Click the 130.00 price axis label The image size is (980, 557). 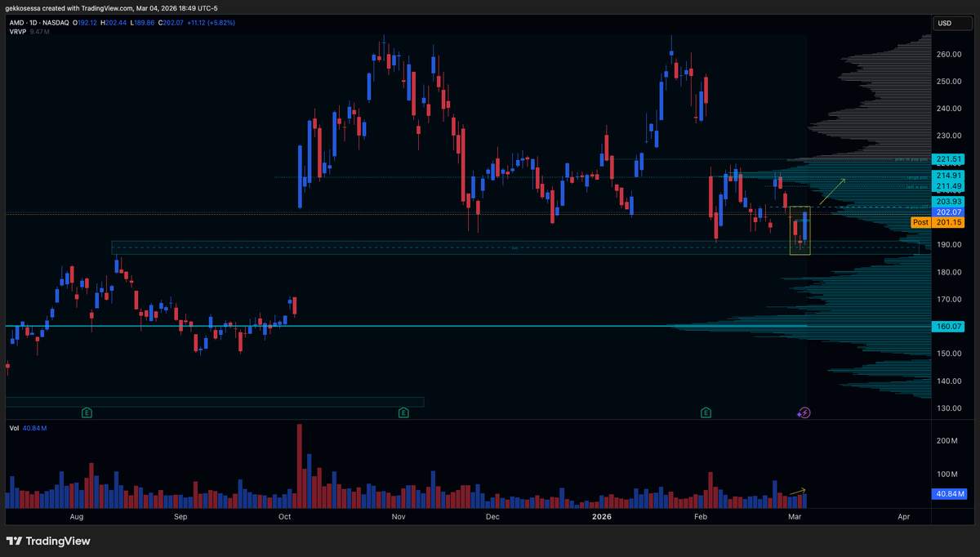948,408
